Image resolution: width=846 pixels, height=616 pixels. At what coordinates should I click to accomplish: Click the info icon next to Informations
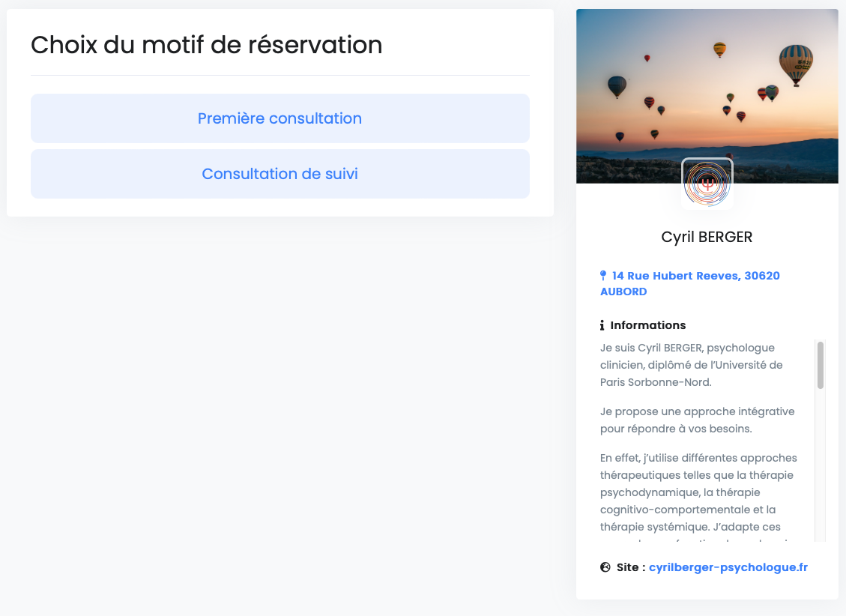point(602,325)
